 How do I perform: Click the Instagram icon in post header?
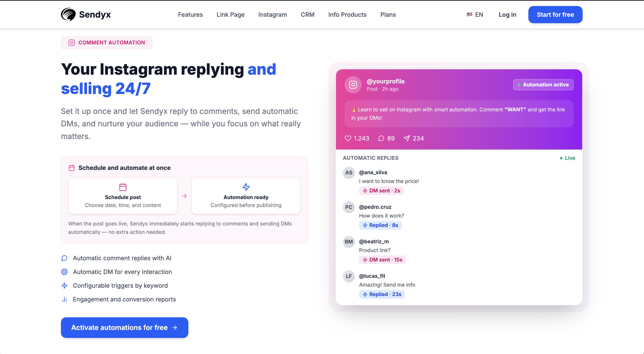[x=353, y=85]
